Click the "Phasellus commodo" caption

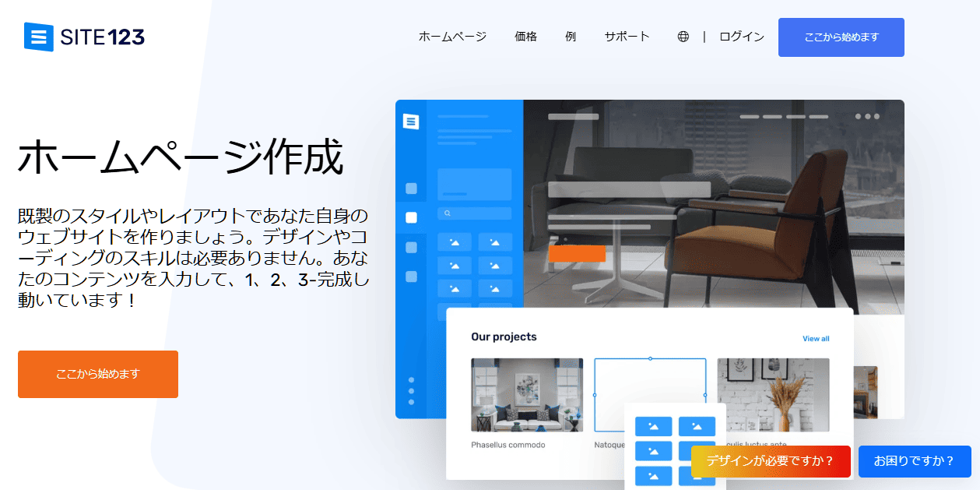point(508,445)
